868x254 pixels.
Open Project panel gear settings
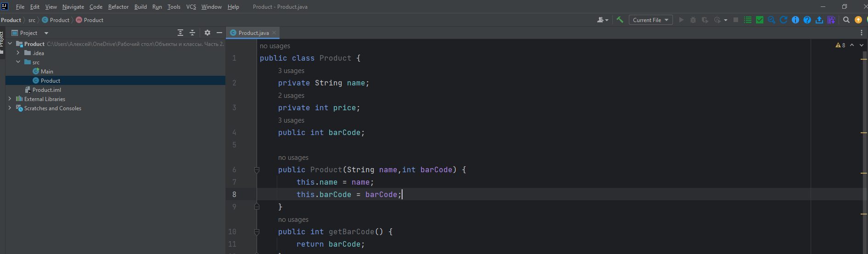point(207,33)
